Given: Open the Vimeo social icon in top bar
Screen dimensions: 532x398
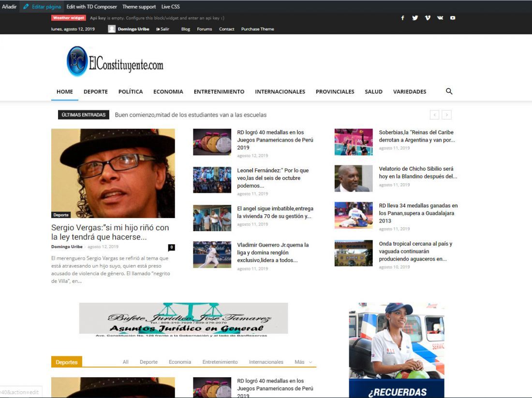Looking at the screenshot, I should [x=428, y=18].
